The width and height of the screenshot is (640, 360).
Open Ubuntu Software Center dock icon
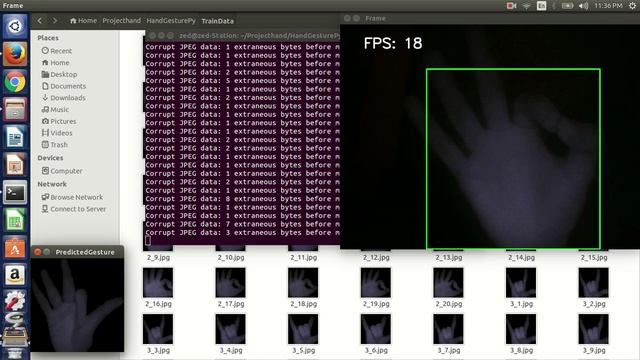click(15, 248)
